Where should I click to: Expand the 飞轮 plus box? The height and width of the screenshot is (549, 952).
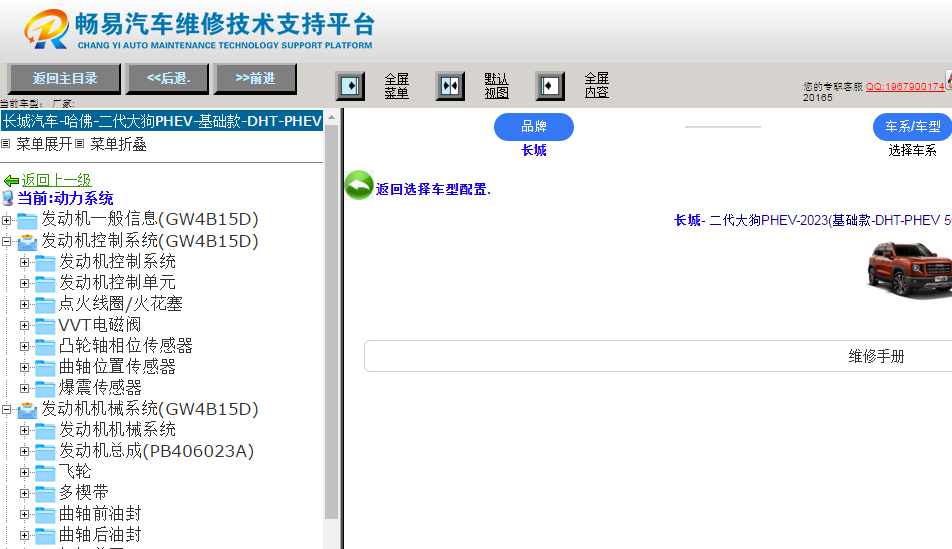coord(24,472)
